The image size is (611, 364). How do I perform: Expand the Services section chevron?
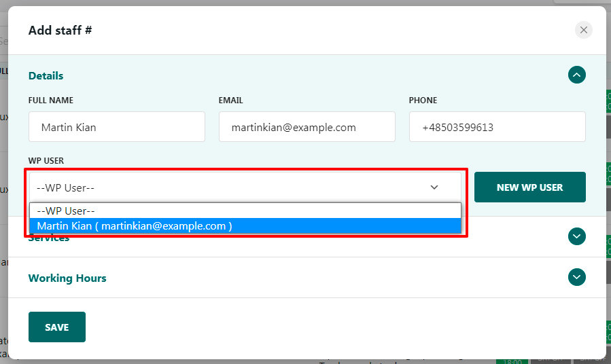tap(576, 236)
